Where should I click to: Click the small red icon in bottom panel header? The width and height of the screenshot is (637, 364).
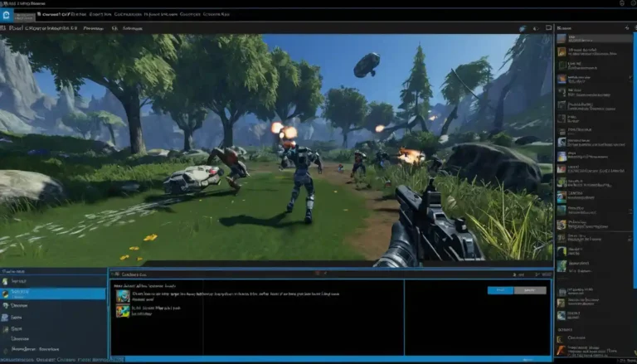[318, 273]
